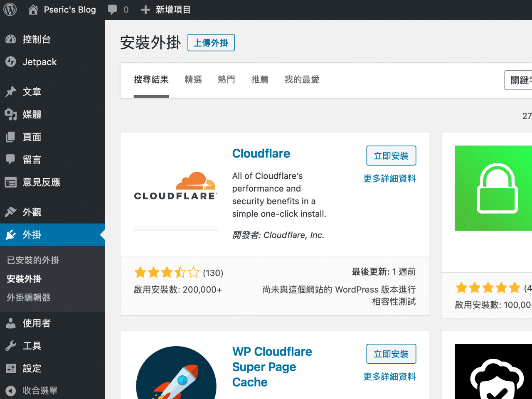Click the plus icon for 新增項目
This screenshot has width=532, height=399.
point(145,10)
